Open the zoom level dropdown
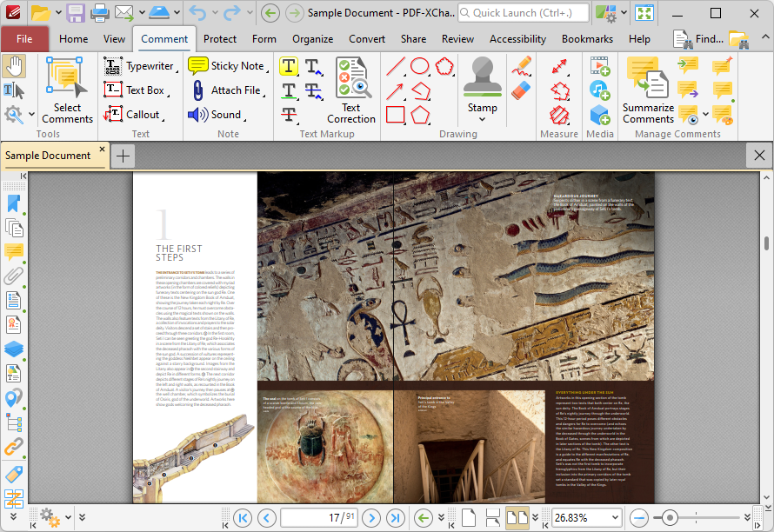Image resolution: width=774 pixels, height=532 pixels. [x=615, y=518]
